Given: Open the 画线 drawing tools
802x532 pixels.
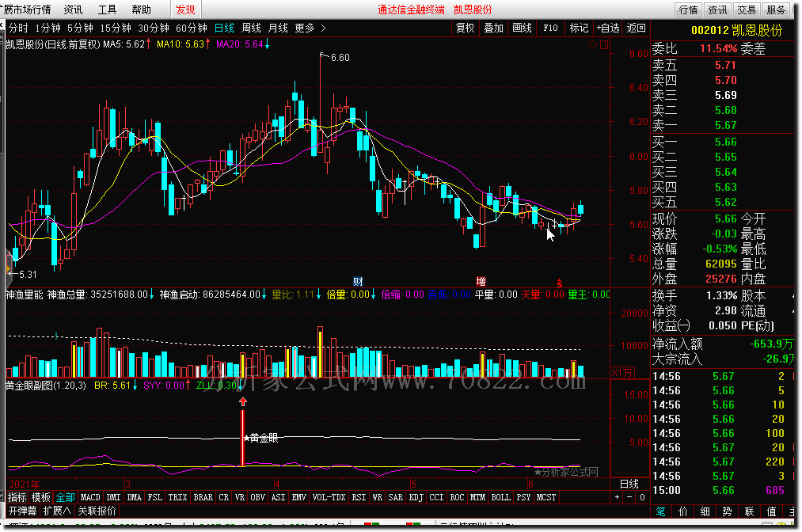Looking at the screenshot, I should click(523, 28).
